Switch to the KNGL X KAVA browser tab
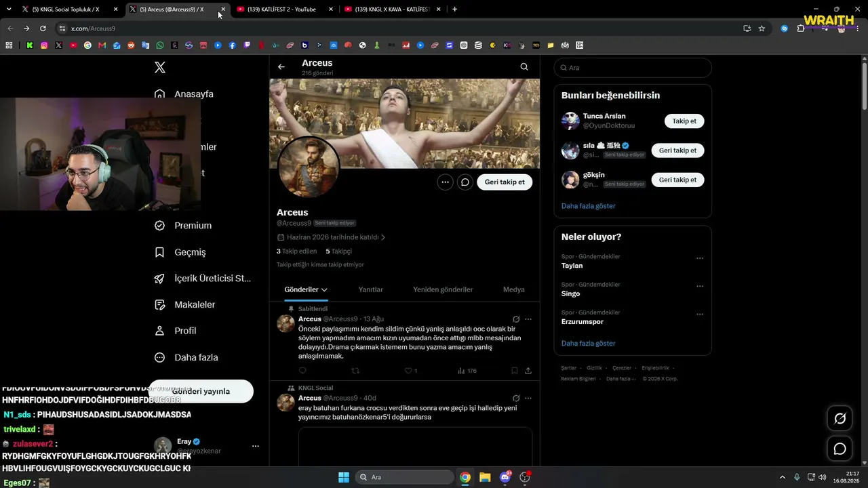Screen dimensions: 868x488 pos(393,9)
